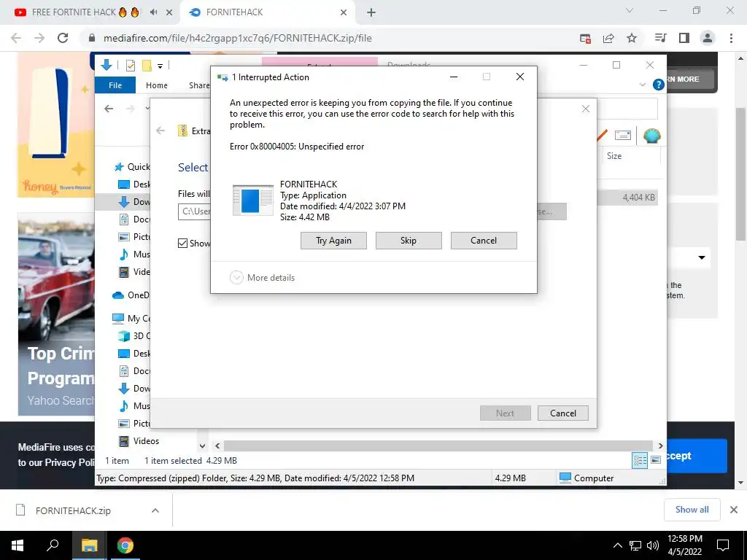This screenshot has height=560, width=747.
Task: Open OneDrive in the navigation pane
Action: pyautogui.click(x=131, y=295)
